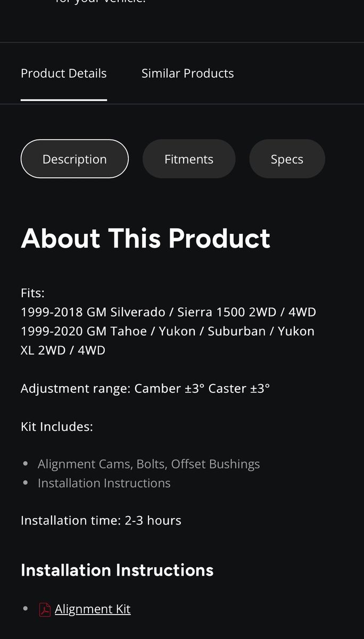Show the Fitments section
This screenshot has width=364, height=639.
189,159
